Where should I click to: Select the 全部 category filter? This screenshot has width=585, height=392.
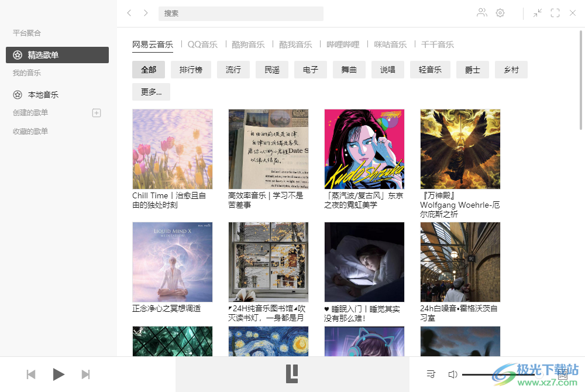click(x=149, y=70)
